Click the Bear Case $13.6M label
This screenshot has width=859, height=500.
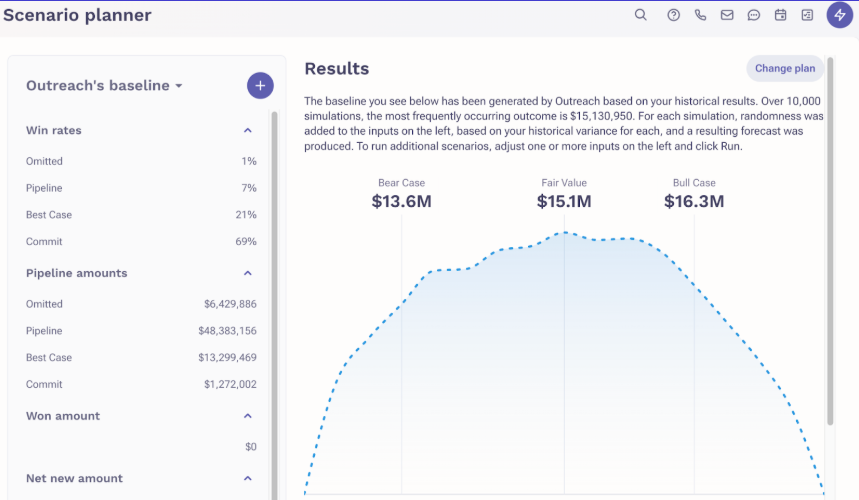point(402,194)
